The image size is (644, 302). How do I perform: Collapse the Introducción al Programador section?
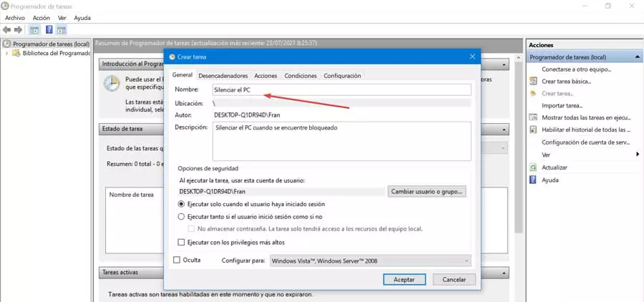tap(504, 64)
